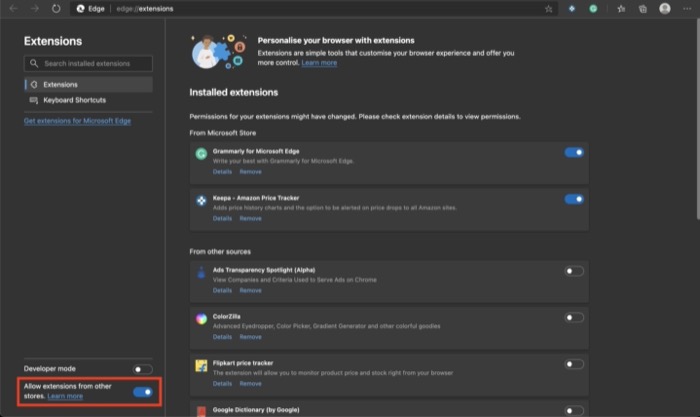
Task: Click the edge://extensions address bar
Action: pos(314,8)
